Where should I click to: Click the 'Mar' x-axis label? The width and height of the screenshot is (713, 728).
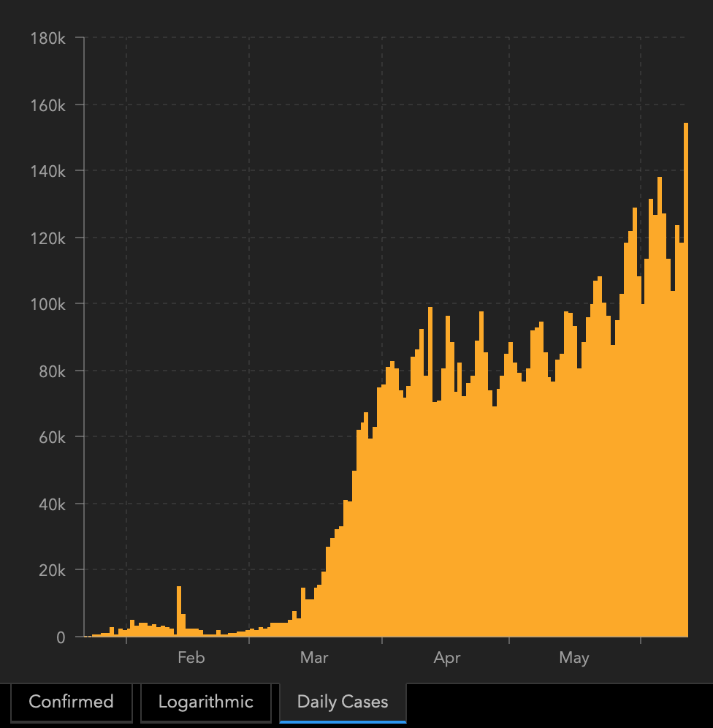click(x=314, y=658)
